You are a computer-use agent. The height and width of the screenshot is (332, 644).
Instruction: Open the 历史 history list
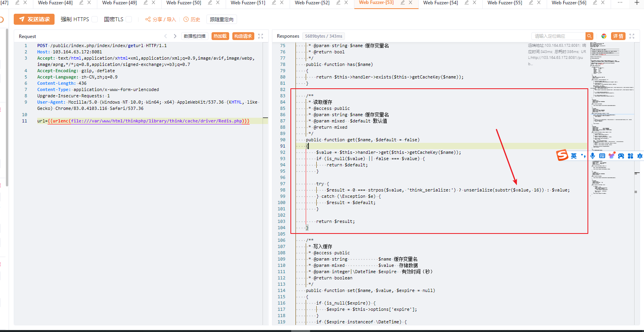tap(192, 19)
